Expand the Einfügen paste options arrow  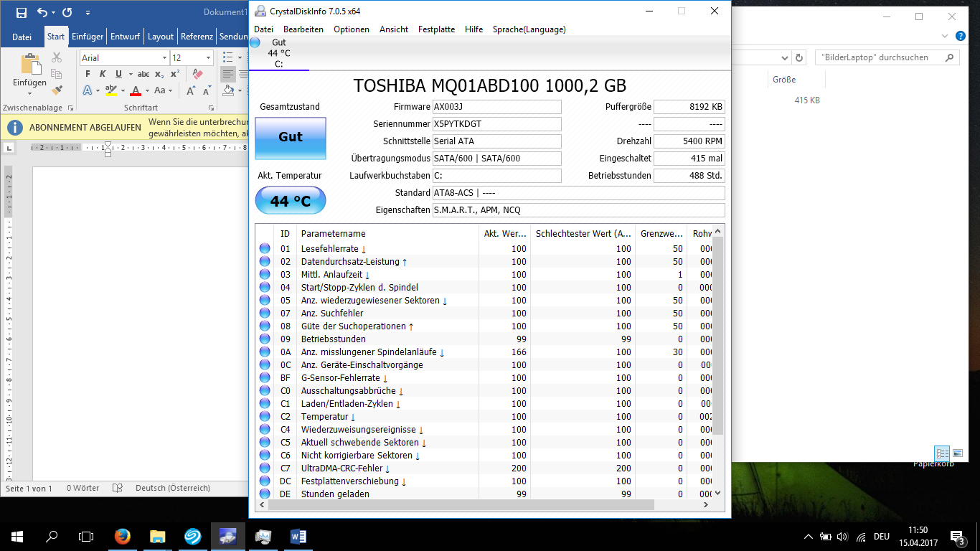[x=29, y=92]
